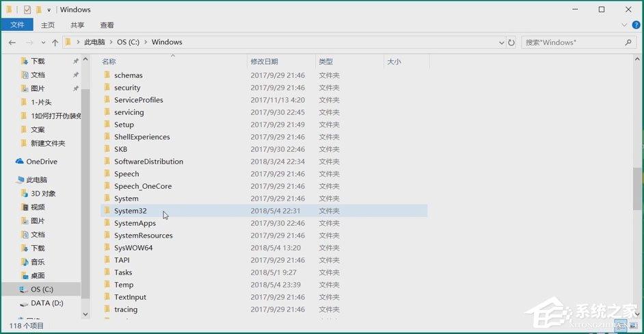Select the SystemResources folder icon

pos(107,235)
